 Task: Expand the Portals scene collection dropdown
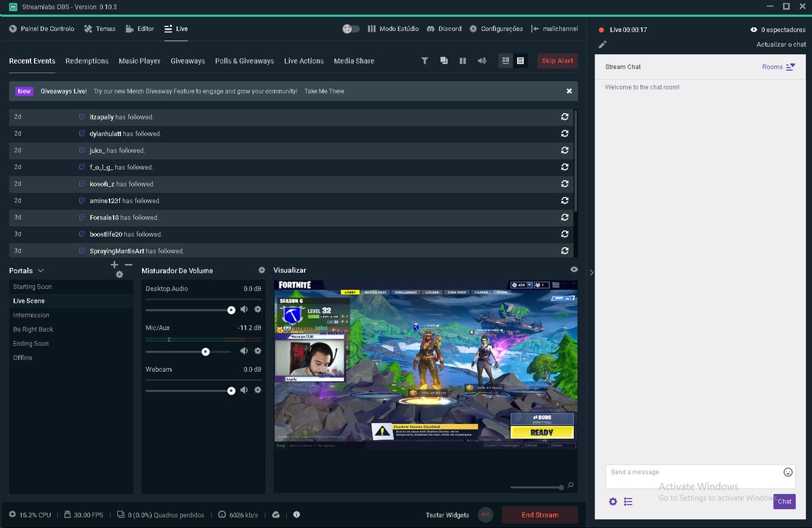41,271
